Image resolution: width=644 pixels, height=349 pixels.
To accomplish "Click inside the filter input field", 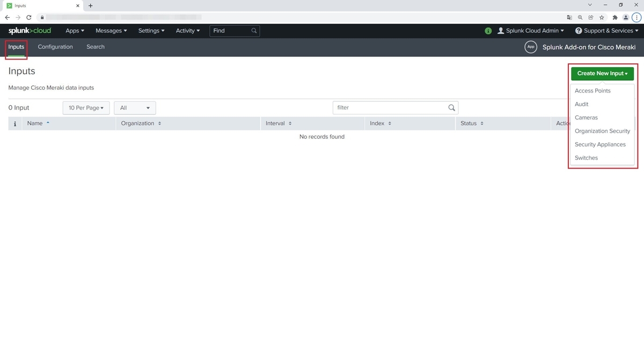I will tap(392, 107).
